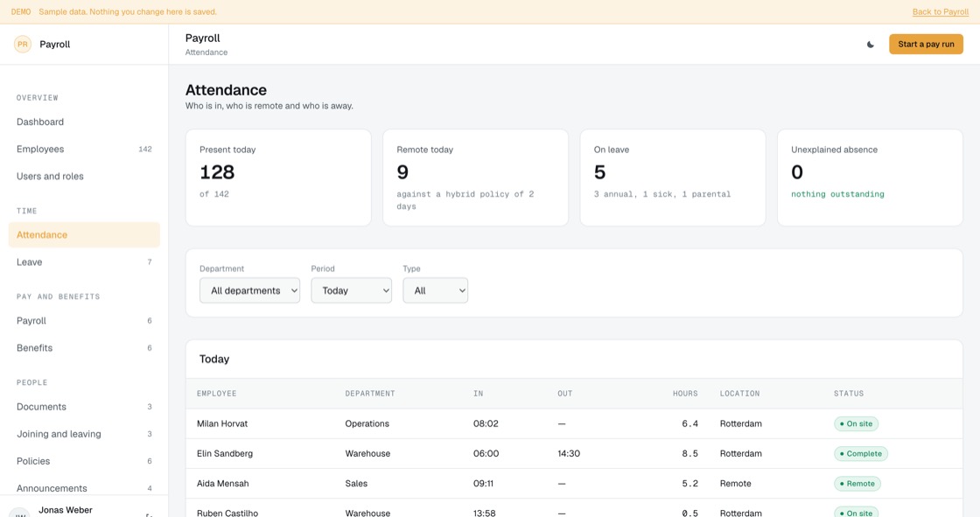Select the Elin Sandberg employee name
980x517 pixels.
pos(225,454)
